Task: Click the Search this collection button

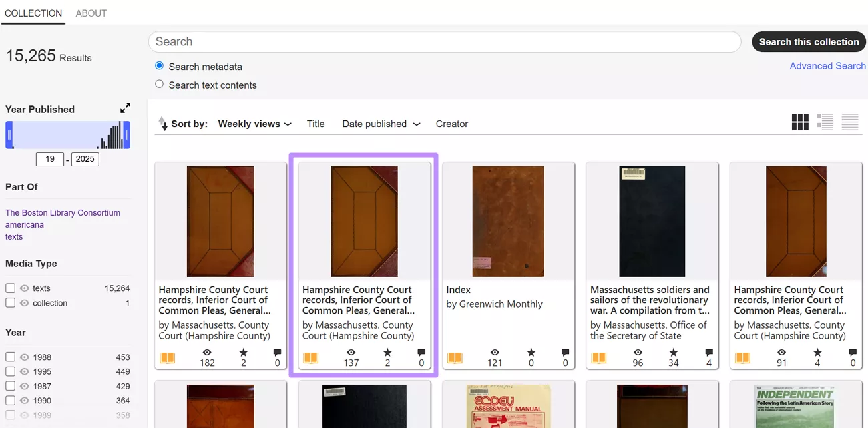Action: click(809, 41)
